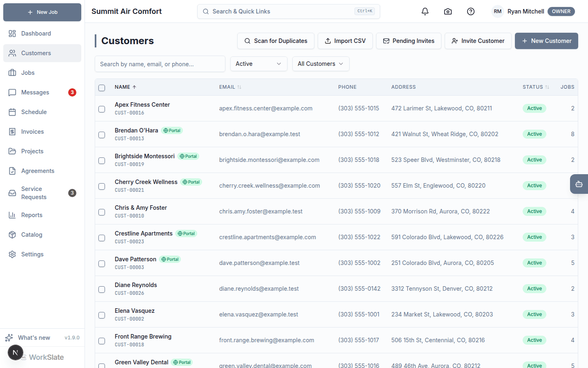This screenshot has width=588, height=368.
Task: Click the Schedule calendar icon
Action: 12,112
